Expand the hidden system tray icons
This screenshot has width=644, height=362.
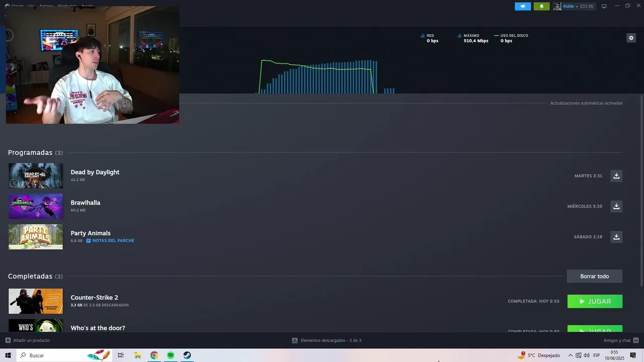pyautogui.click(x=570, y=355)
